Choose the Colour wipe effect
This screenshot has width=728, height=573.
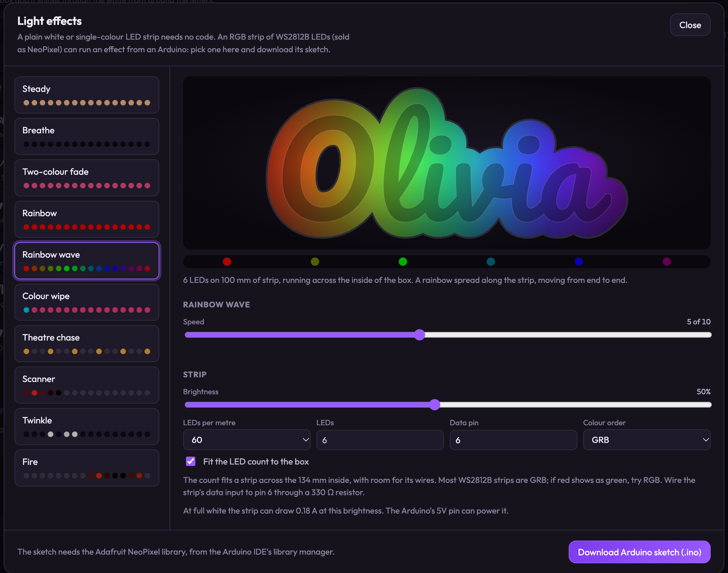(87, 302)
